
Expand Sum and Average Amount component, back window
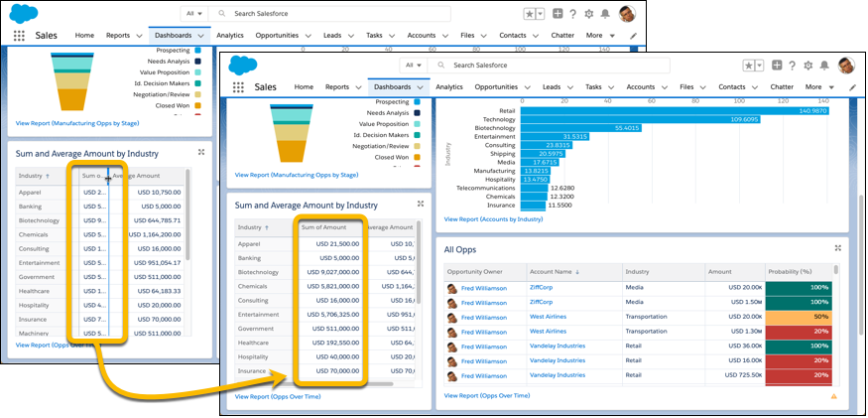201,152
